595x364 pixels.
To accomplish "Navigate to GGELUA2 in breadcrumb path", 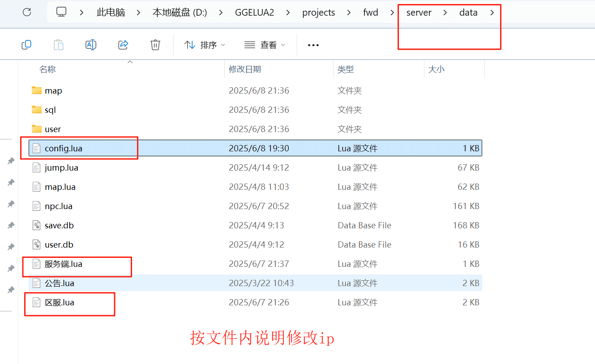I will pyautogui.click(x=254, y=13).
